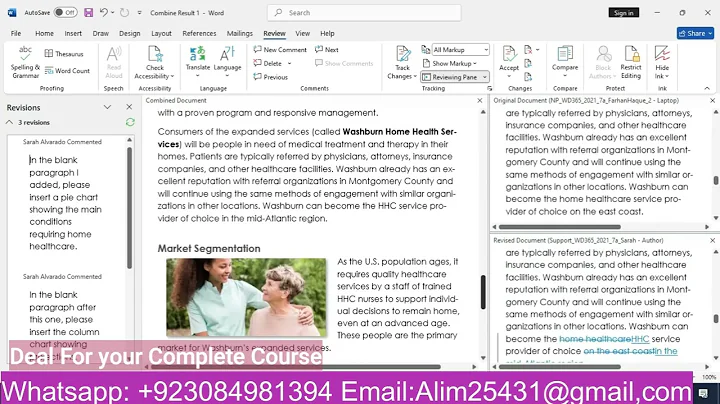720x404 pixels.
Task: Close the Revised Document pane
Action: 713,241
